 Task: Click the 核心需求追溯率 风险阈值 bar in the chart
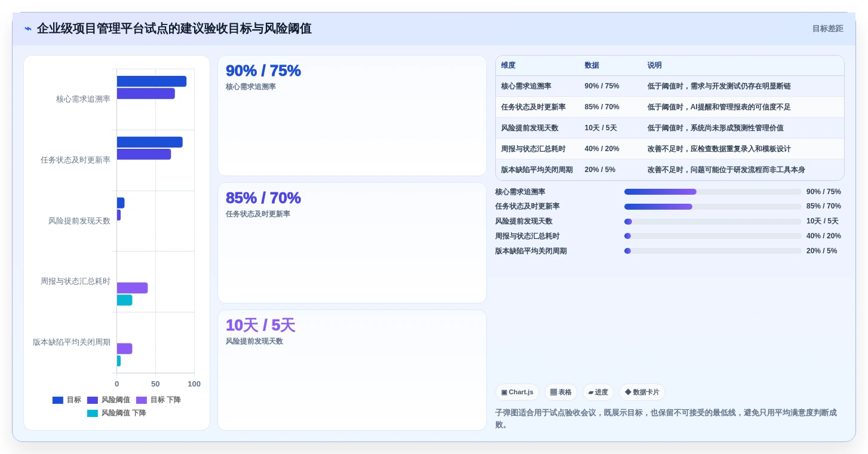click(x=146, y=94)
